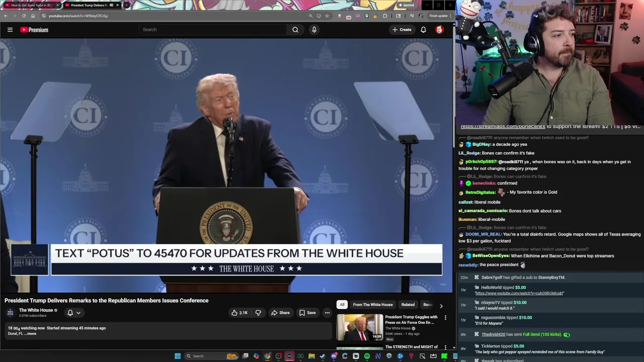Click 3.01M subscribers text

(34, 316)
